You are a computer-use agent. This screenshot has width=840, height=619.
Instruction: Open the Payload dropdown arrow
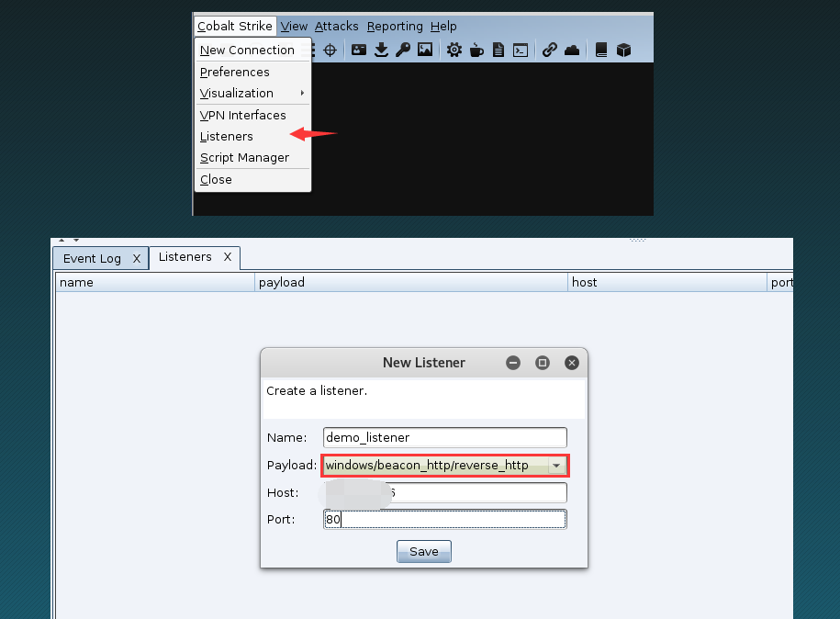click(556, 466)
